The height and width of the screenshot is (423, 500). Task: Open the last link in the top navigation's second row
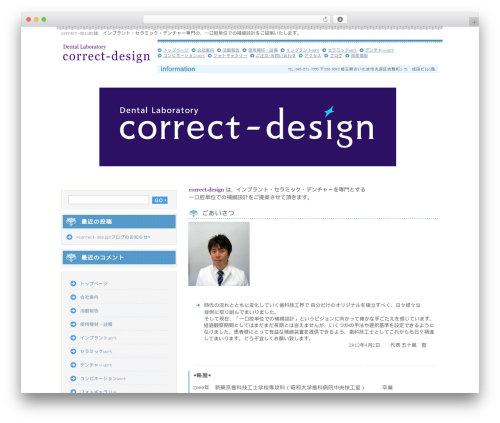(359, 56)
